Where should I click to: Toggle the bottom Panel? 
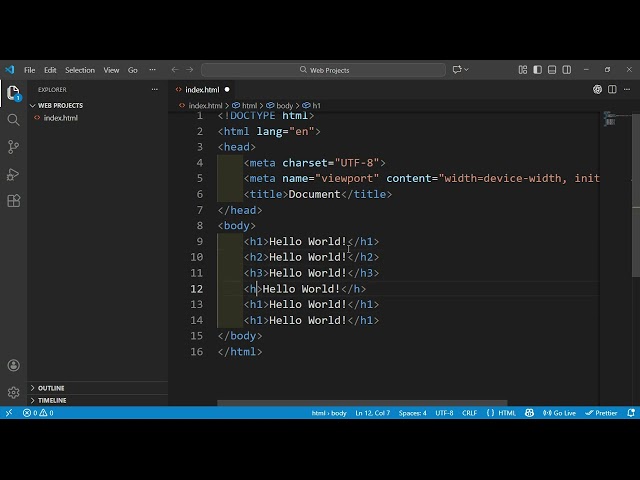(x=552, y=70)
